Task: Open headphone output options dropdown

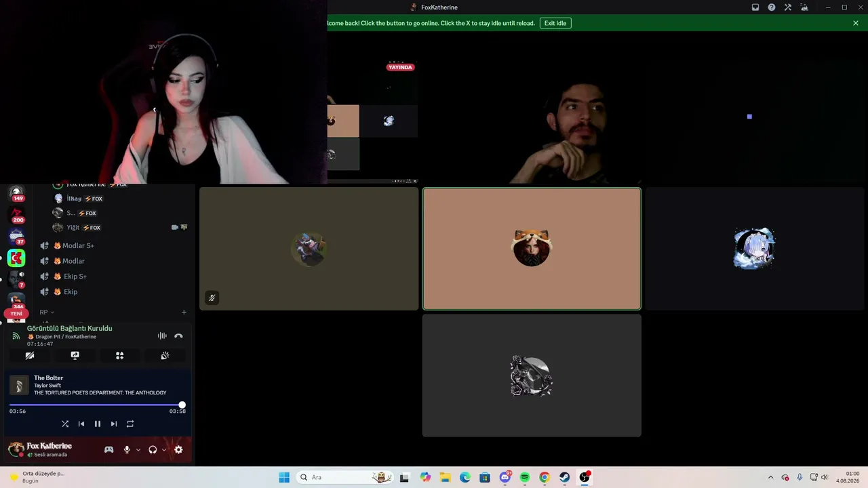Action: point(164,449)
